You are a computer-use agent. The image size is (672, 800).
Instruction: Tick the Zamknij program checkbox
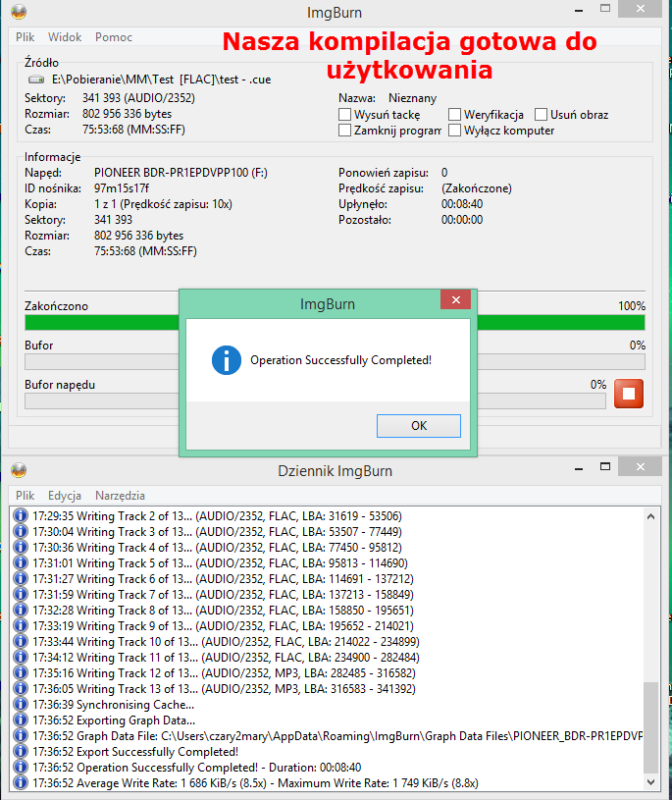tap(344, 131)
